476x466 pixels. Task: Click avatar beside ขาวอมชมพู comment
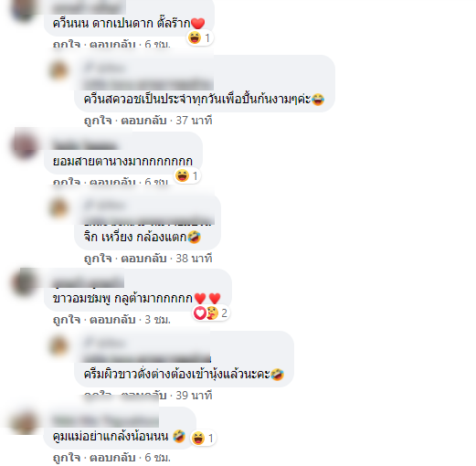[x=25, y=282]
